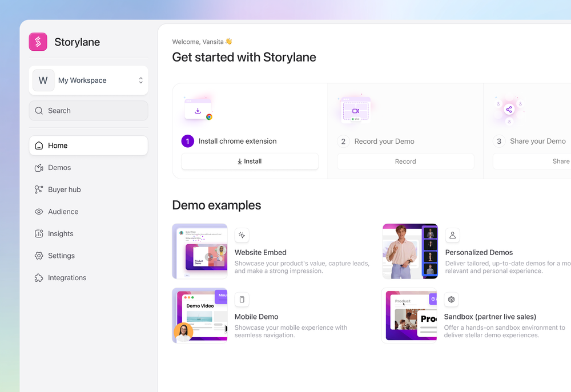Click the record demo camera illustration
Image resolution: width=571 pixels, height=392 pixels.
point(355,110)
